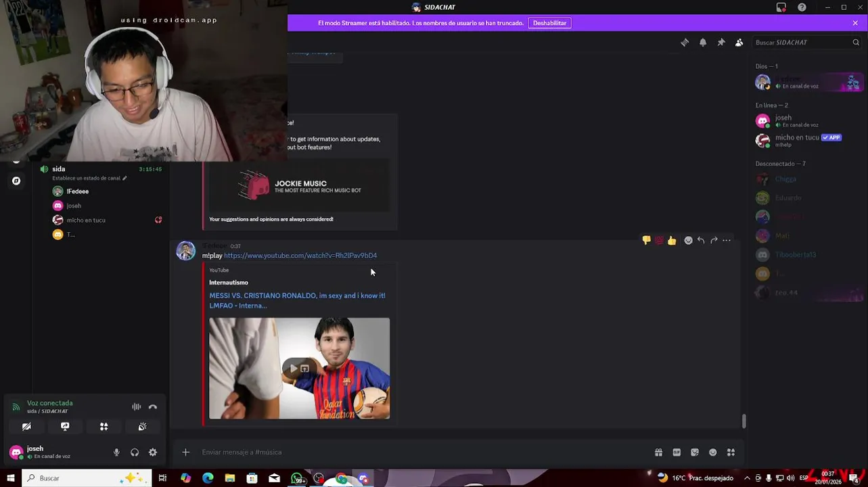868x487 pixels.
Task: Open the emoji picker in message bar
Action: coord(712,453)
